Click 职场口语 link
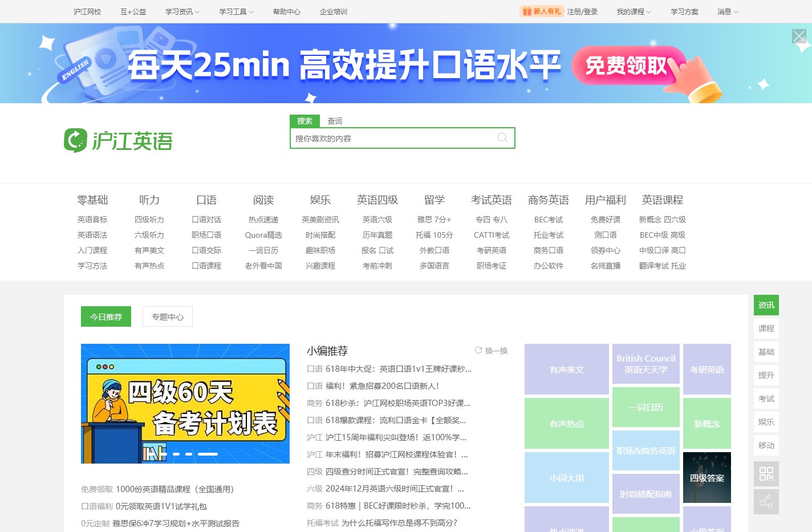The image size is (812, 532). click(206, 235)
